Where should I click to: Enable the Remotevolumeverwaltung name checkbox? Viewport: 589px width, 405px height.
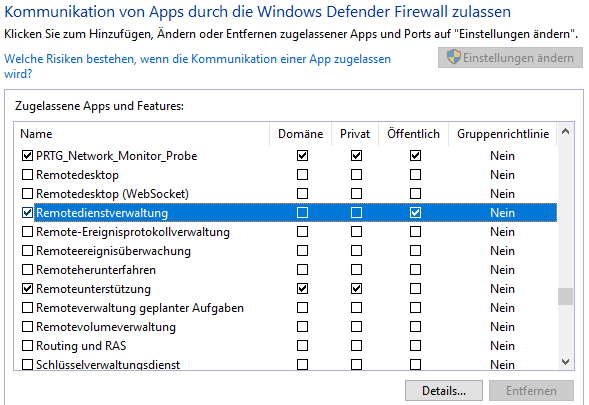pos(27,326)
